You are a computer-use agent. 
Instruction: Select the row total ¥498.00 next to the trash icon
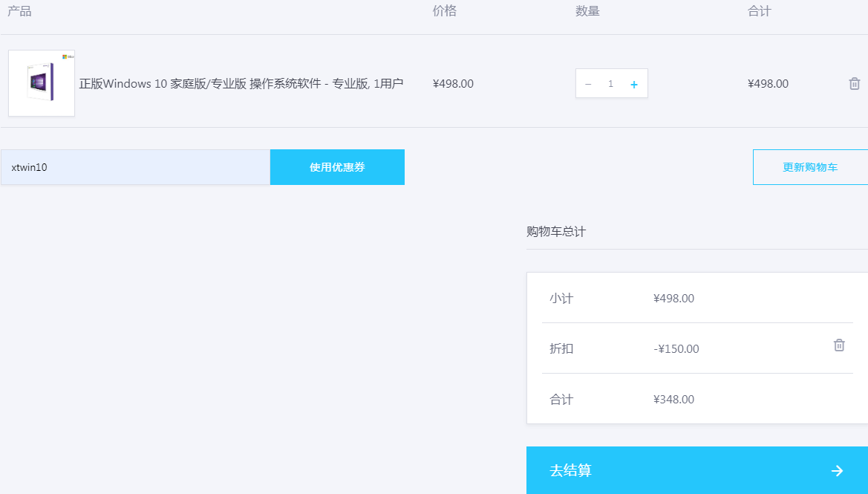click(768, 84)
